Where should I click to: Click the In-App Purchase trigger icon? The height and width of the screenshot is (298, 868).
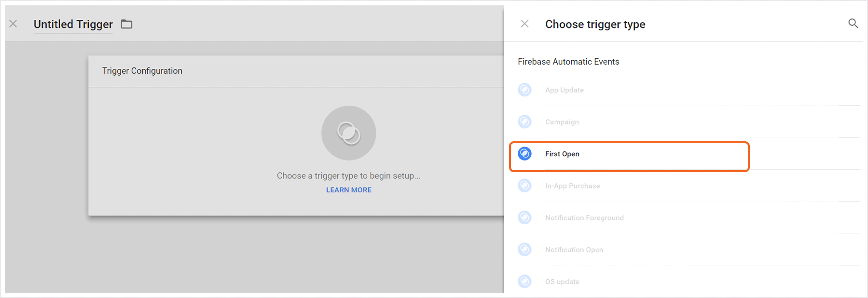coord(524,186)
